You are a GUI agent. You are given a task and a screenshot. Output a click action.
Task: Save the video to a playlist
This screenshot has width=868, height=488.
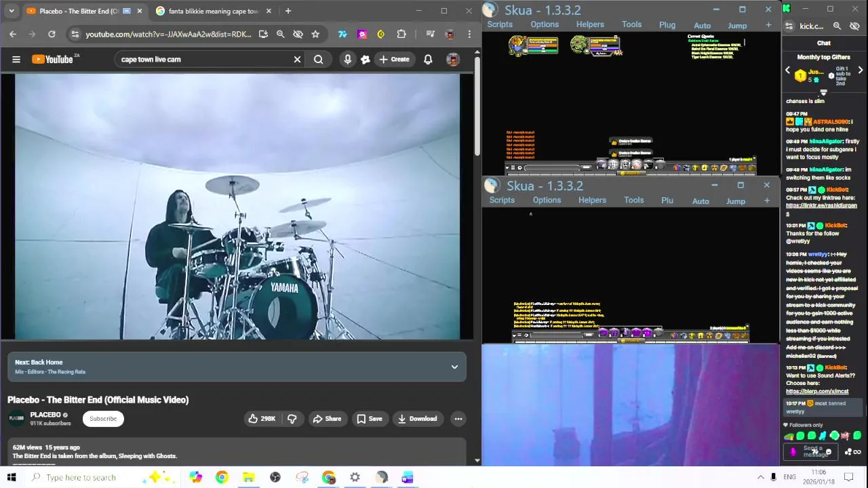pos(370,418)
